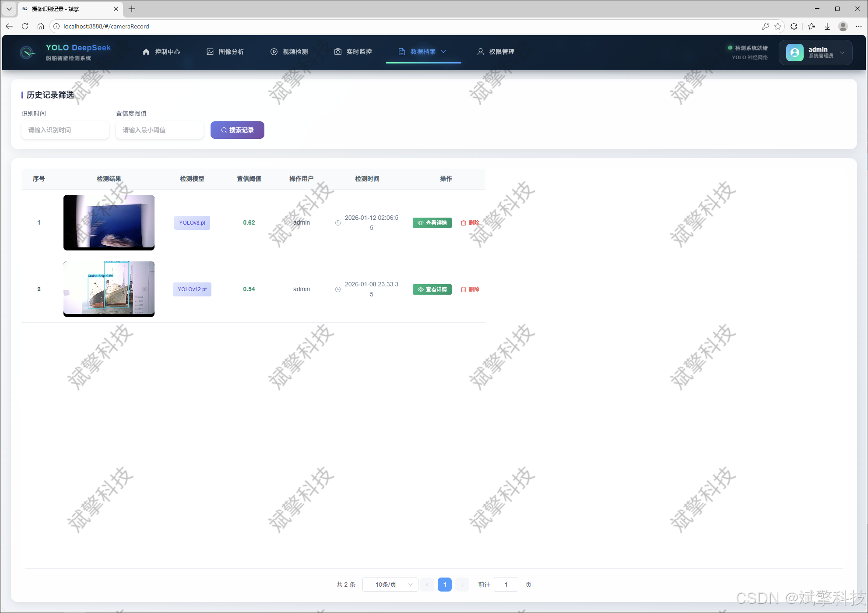View details of record 1
Screen dimensions: 868x613
click(x=432, y=223)
